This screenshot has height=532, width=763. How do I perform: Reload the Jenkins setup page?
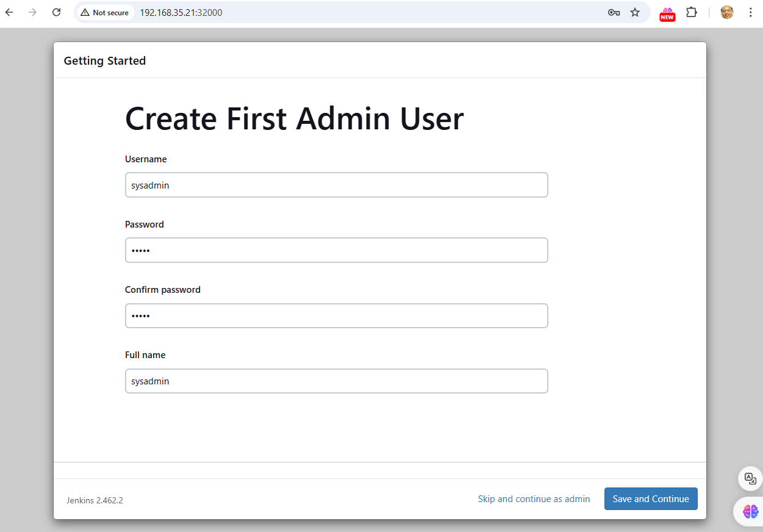click(57, 12)
